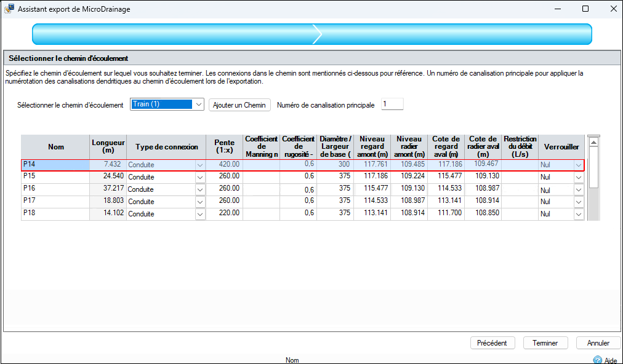The width and height of the screenshot is (623, 364).
Task: Click upstream level 117.761 in row P14
Action: 372,165
